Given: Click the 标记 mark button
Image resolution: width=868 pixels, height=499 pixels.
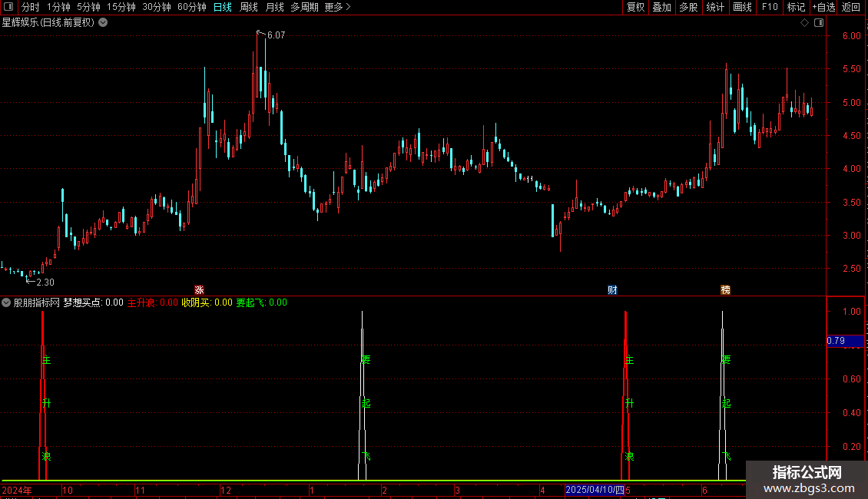Looking at the screenshot, I should click(x=796, y=7).
